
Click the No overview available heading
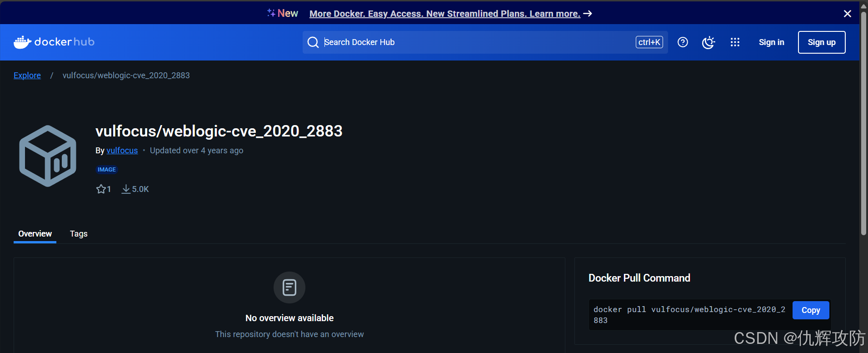click(x=289, y=318)
